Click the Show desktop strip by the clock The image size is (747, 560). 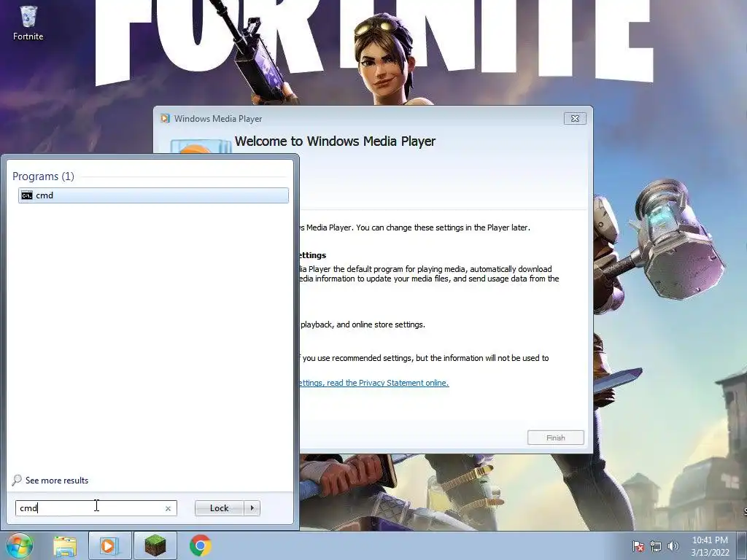pyautogui.click(x=742, y=545)
